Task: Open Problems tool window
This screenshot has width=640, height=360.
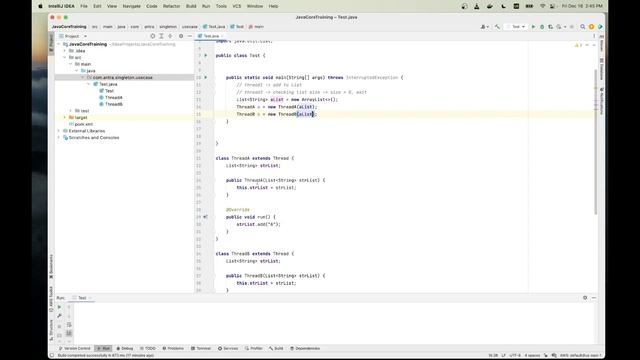Action: [x=173, y=349]
